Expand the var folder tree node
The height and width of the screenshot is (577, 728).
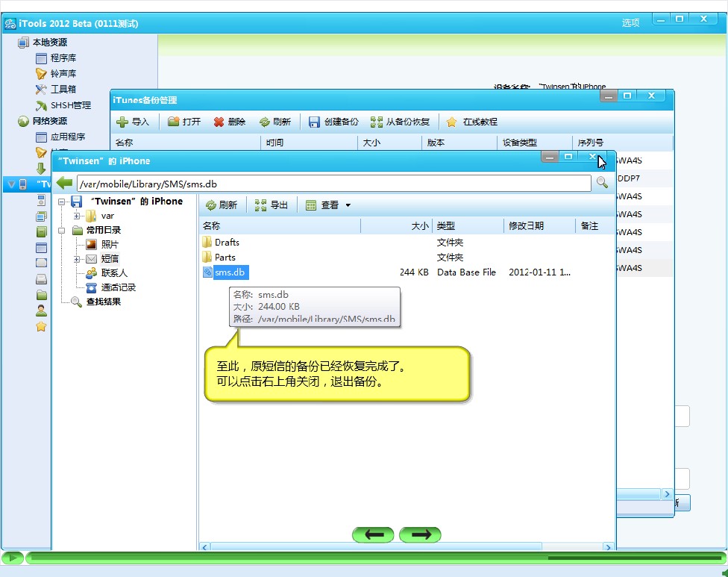tap(77, 216)
